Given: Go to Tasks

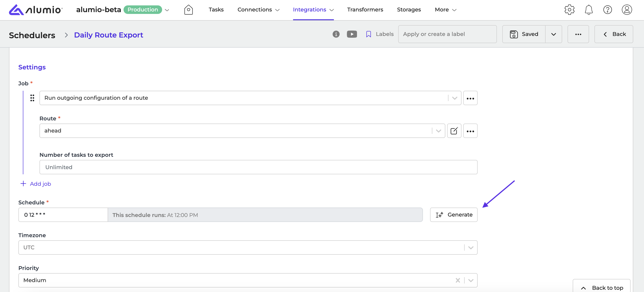Looking at the screenshot, I should click(216, 10).
